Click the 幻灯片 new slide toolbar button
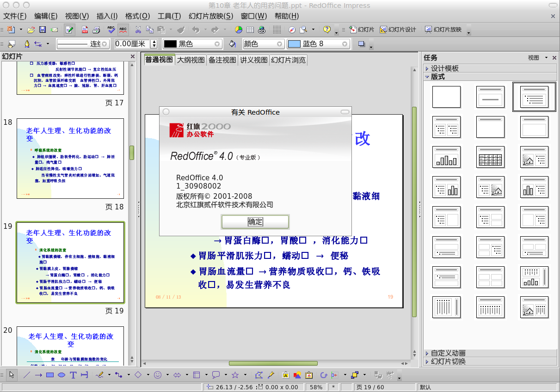This screenshot has height=392, width=560. coord(362,30)
